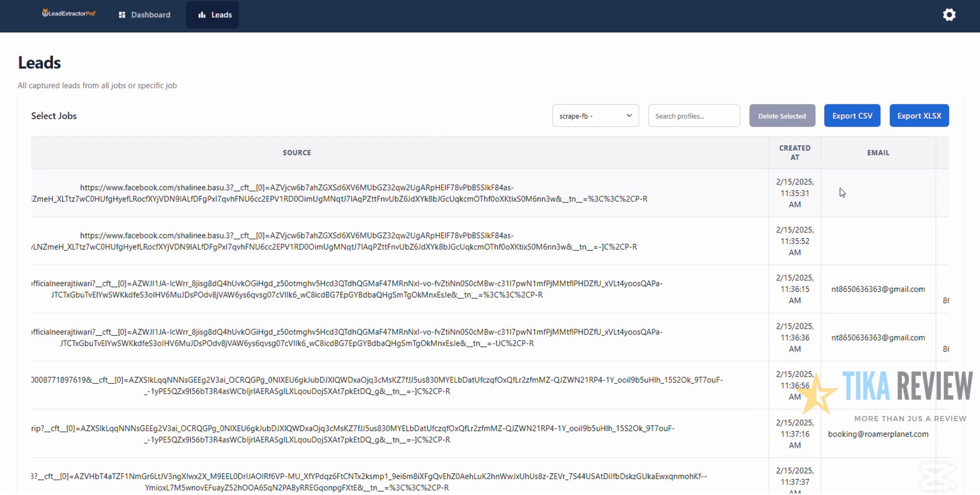980x495 pixels.
Task: Click the Search profiles input field
Action: point(693,115)
